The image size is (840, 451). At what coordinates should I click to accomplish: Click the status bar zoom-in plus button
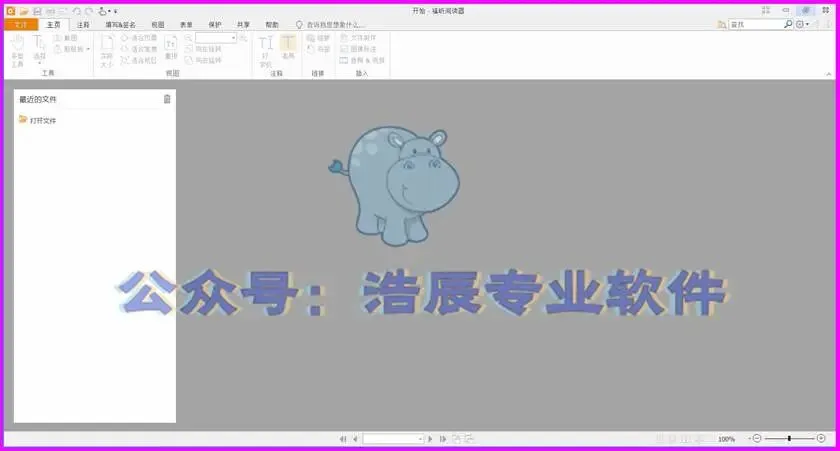tap(821, 439)
